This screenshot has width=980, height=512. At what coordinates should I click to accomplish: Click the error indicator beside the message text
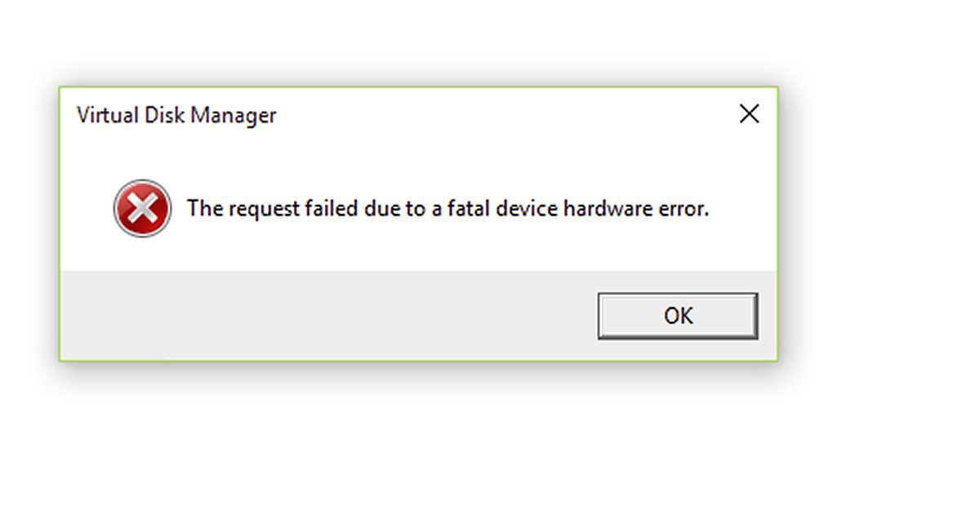click(142, 208)
